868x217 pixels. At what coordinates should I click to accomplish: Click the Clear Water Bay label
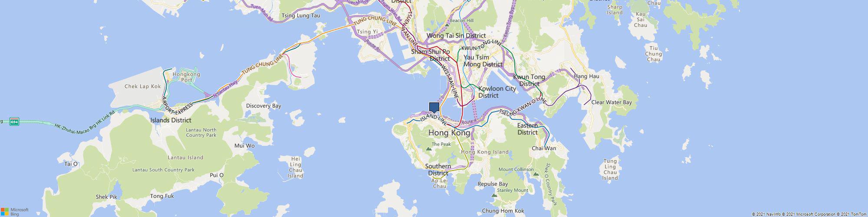[x=612, y=102]
